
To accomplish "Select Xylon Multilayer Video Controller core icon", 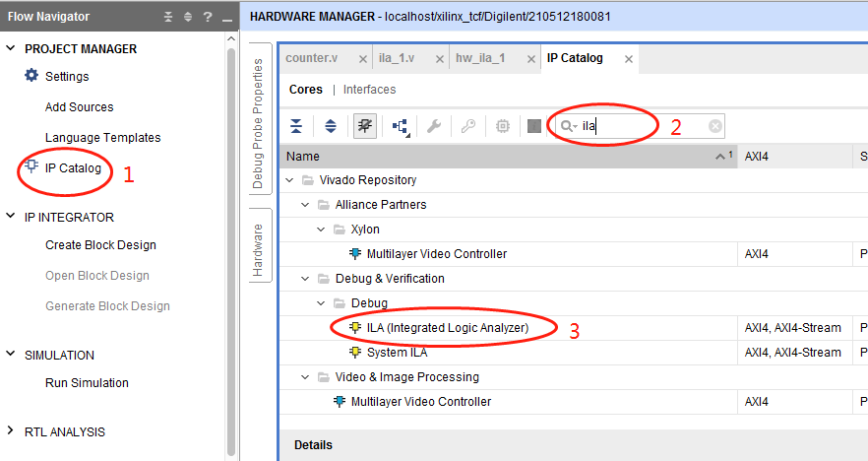I will (x=355, y=254).
